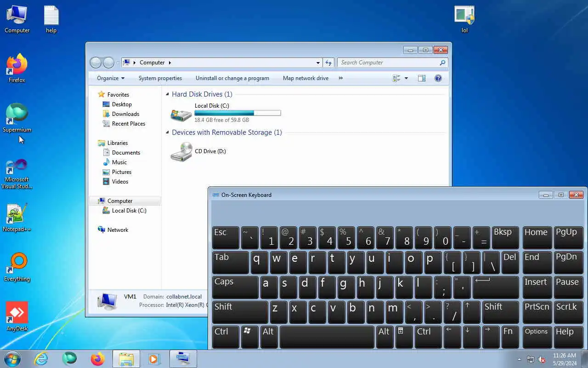The height and width of the screenshot is (368, 588).
Task: Click Options key on On-Screen Keyboard
Action: tap(537, 337)
